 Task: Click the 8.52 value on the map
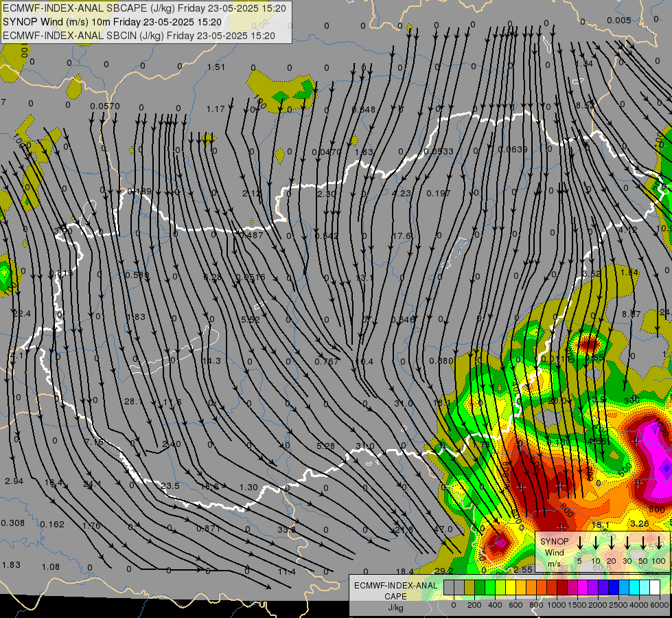pyautogui.click(x=585, y=105)
